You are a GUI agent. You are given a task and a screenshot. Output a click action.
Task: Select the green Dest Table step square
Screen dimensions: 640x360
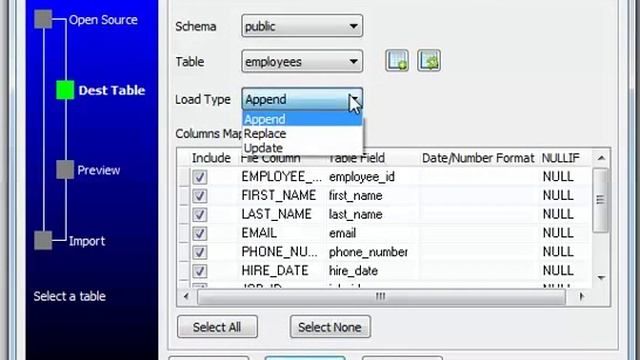65,90
